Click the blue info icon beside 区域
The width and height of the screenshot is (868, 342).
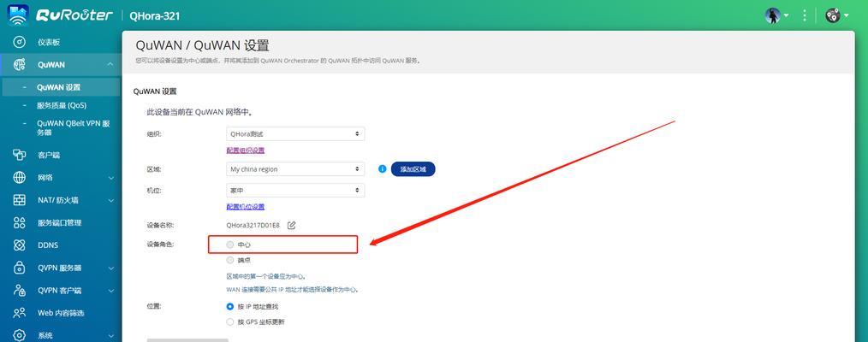(382, 169)
